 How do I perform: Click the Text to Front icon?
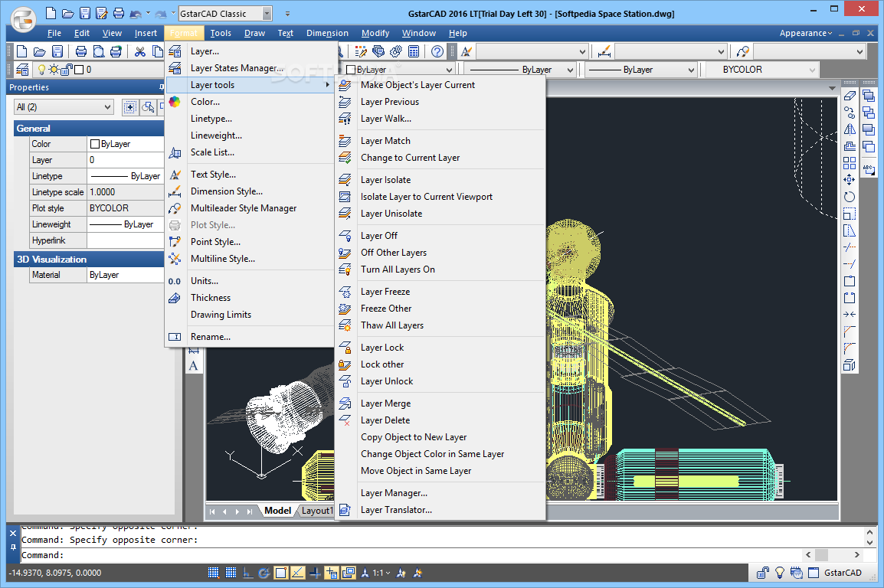[x=869, y=168]
